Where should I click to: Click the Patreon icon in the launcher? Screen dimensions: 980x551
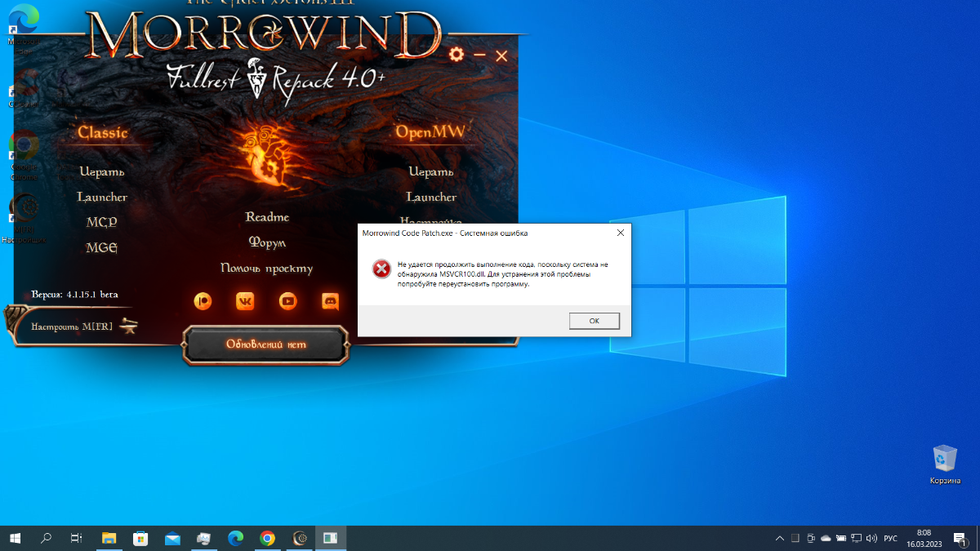(x=203, y=300)
